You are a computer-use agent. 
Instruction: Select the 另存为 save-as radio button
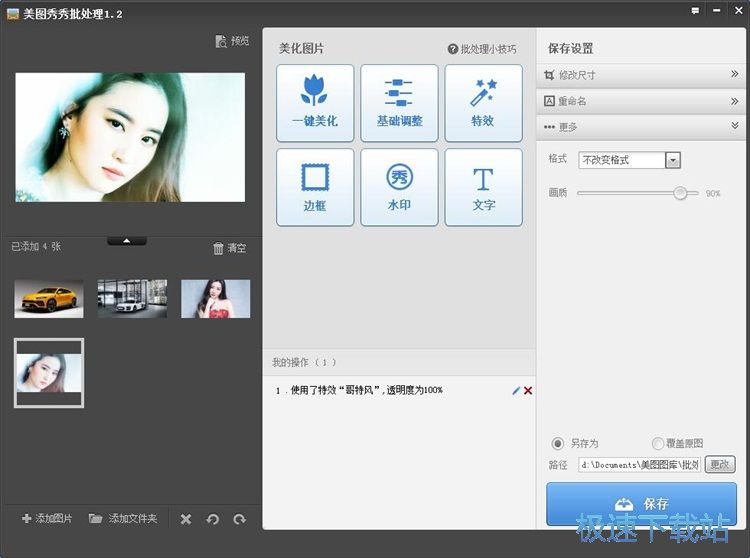point(557,443)
